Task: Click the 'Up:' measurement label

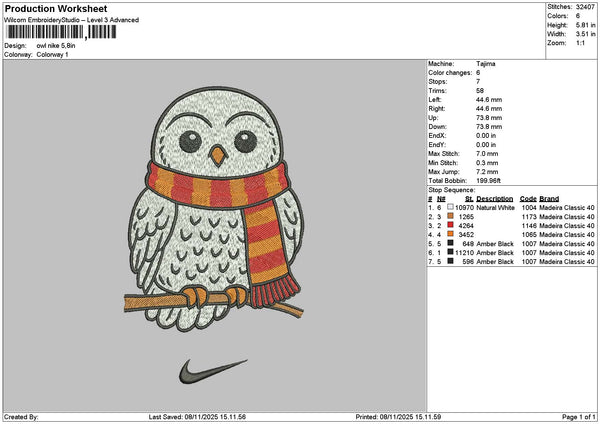Action: [x=433, y=117]
